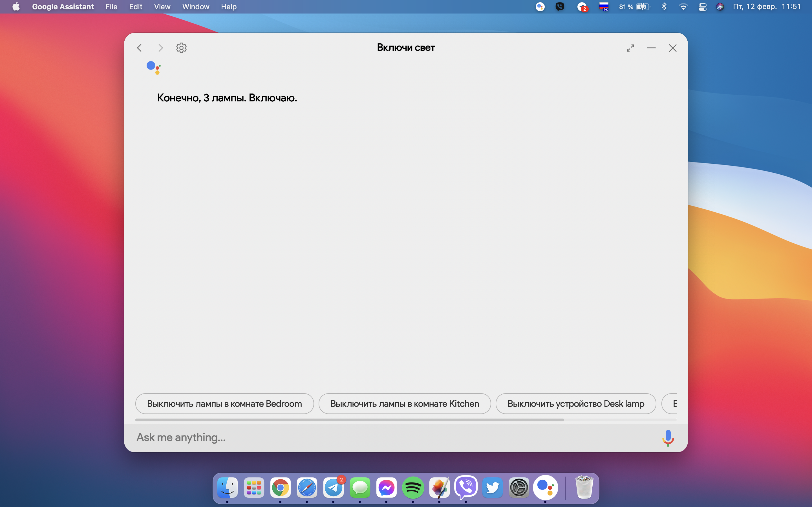Open the Window menu
812x507 pixels.
(196, 7)
